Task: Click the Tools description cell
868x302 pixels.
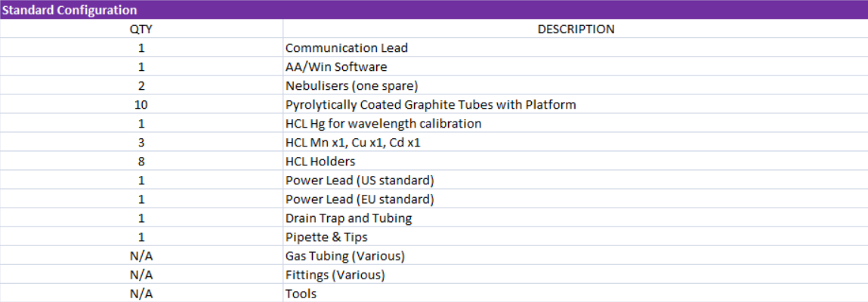Action: pyautogui.click(x=301, y=294)
